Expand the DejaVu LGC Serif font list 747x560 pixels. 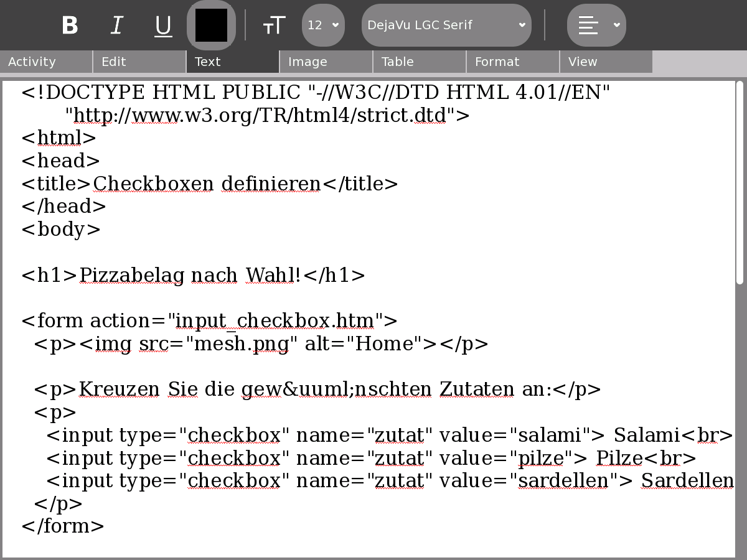(x=446, y=26)
